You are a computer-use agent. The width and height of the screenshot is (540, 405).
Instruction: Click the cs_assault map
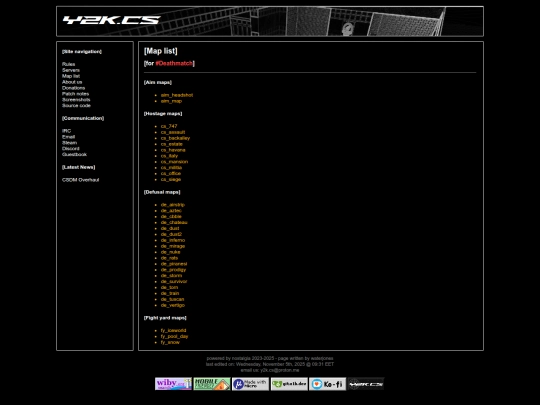point(173,132)
